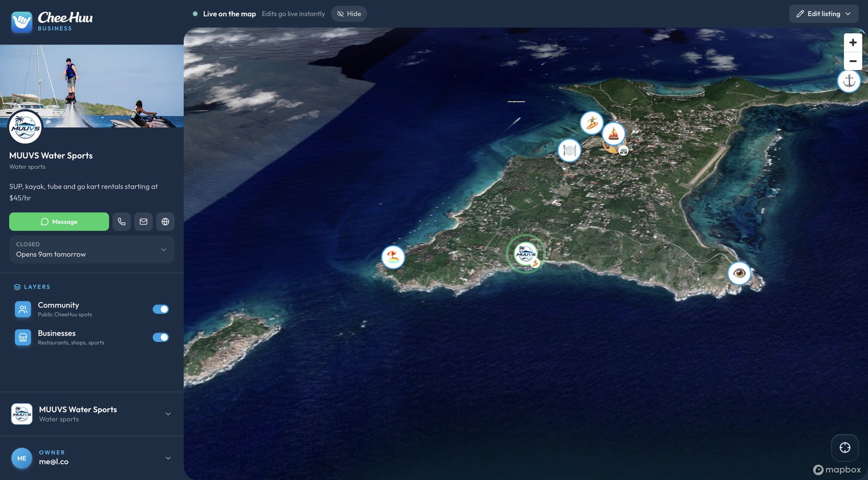868x480 pixels.
Task: Select the surfer marker on the map
Action: pyautogui.click(x=591, y=123)
